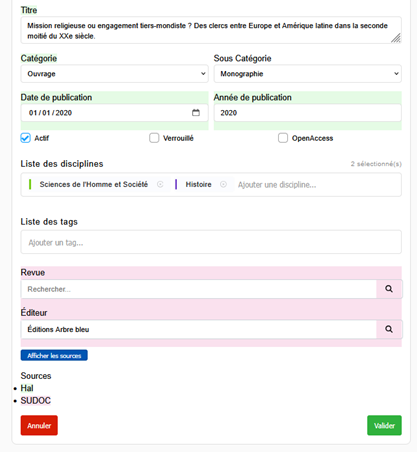
Task: Select the SUDOC source entry
Action: (x=36, y=400)
